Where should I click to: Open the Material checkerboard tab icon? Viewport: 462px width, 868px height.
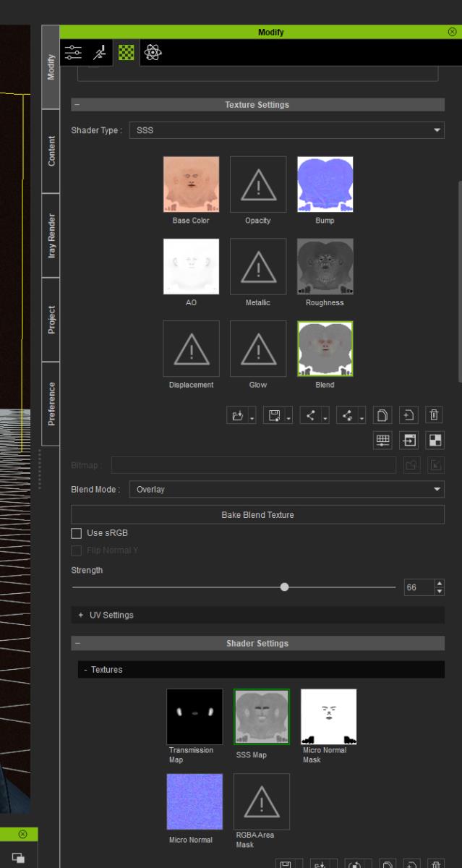(126, 53)
